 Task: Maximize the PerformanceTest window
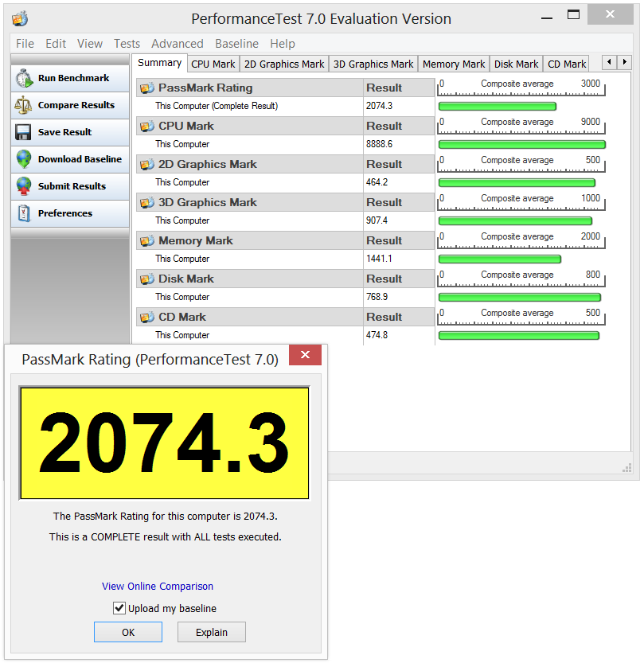pyautogui.click(x=573, y=15)
